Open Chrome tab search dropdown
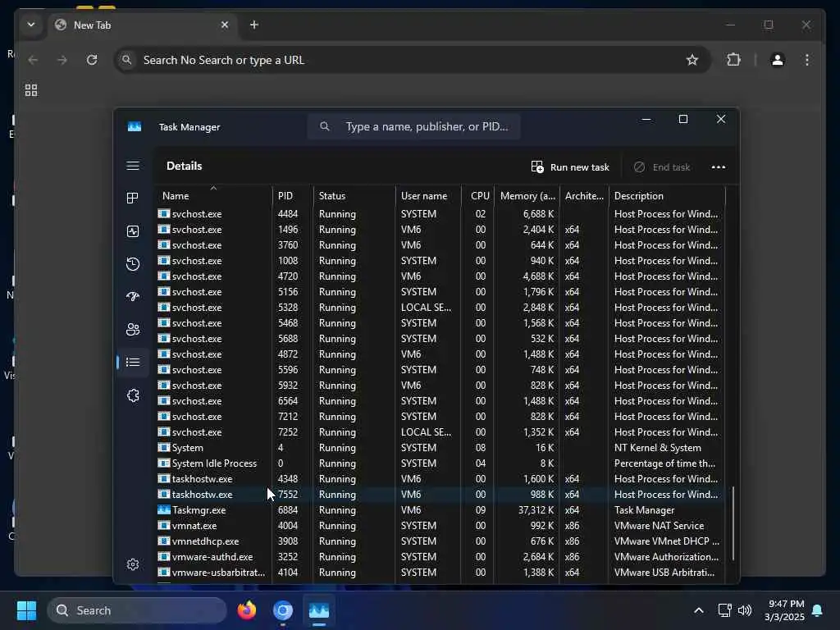840x630 pixels. point(31,25)
